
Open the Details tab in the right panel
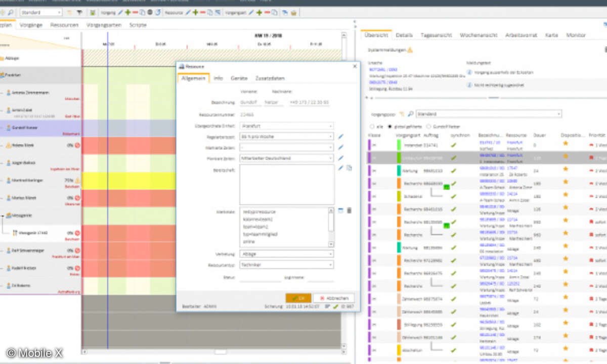405,35
